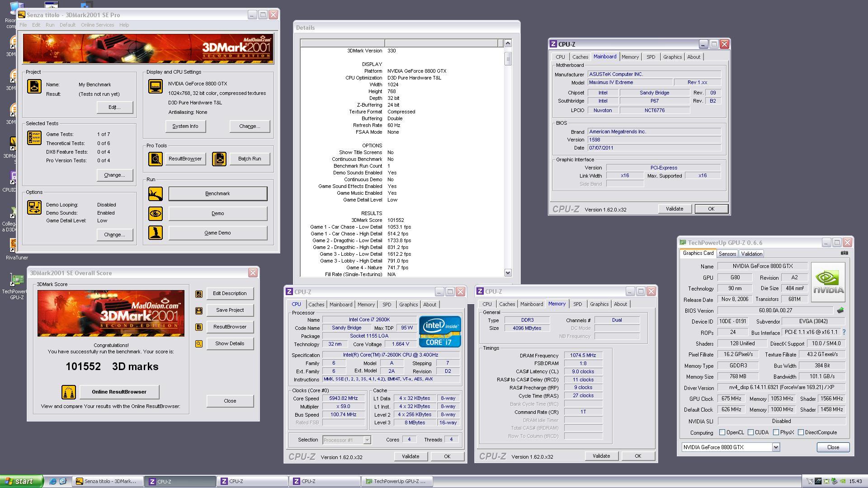Click the GPU-Z BIOS save chip icon
Screen dimensions: 868x488
coord(840,310)
